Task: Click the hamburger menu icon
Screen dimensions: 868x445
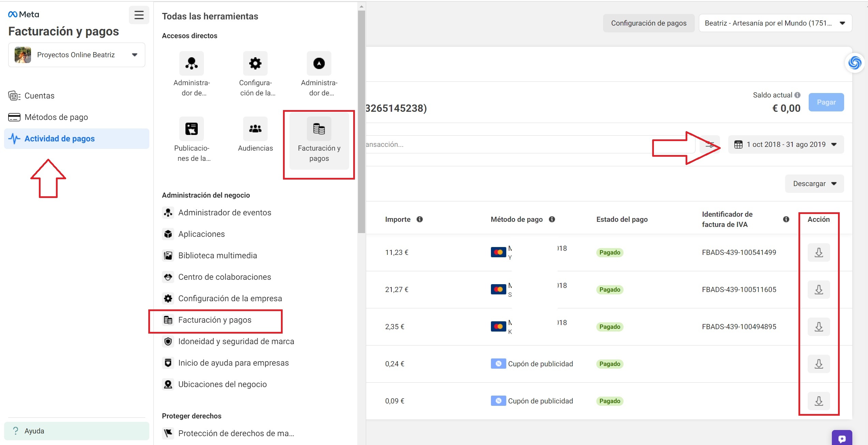Action: 139,15
